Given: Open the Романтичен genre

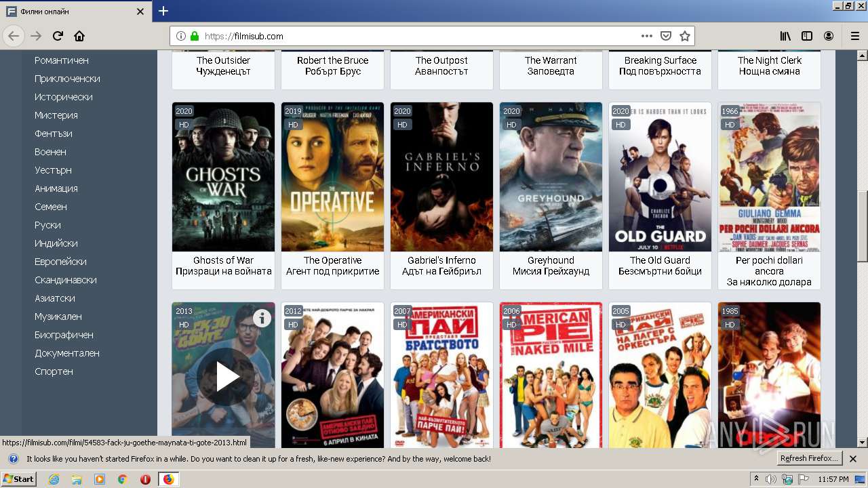Looking at the screenshot, I should (x=62, y=60).
